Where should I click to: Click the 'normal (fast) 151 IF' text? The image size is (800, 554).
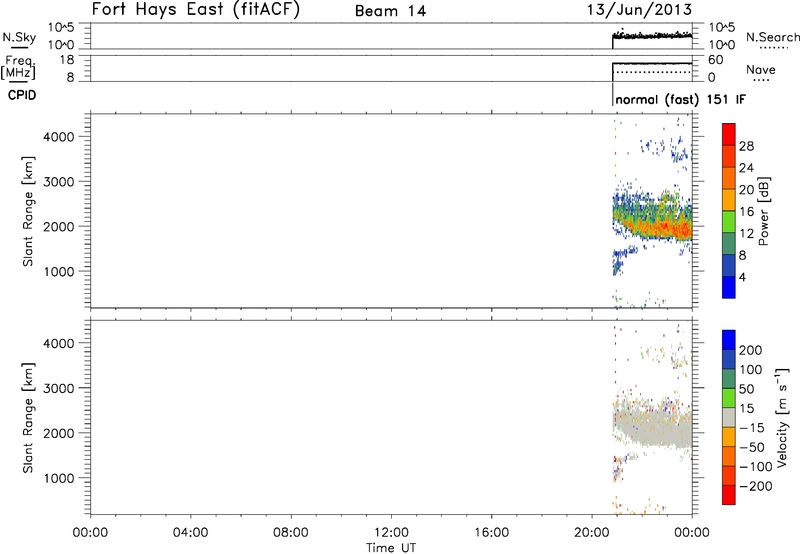coord(681,99)
